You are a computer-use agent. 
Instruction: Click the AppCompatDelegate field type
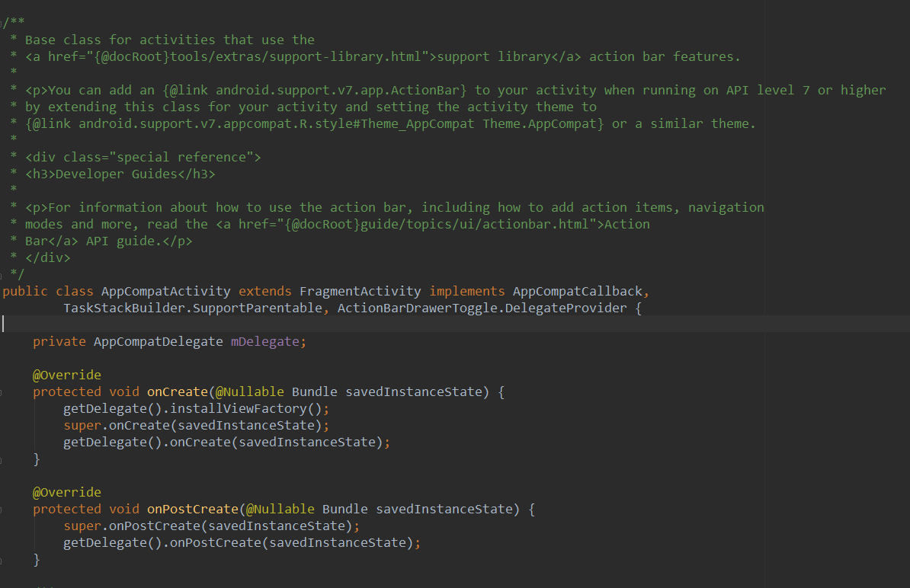tap(159, 341)
